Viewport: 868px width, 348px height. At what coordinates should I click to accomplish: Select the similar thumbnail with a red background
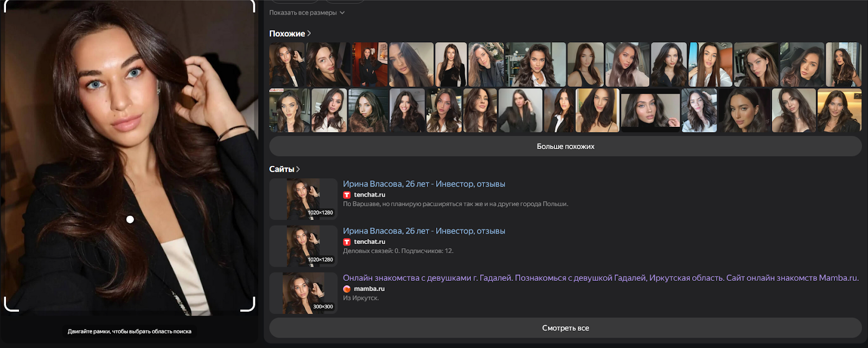click(x=369, y=65)
